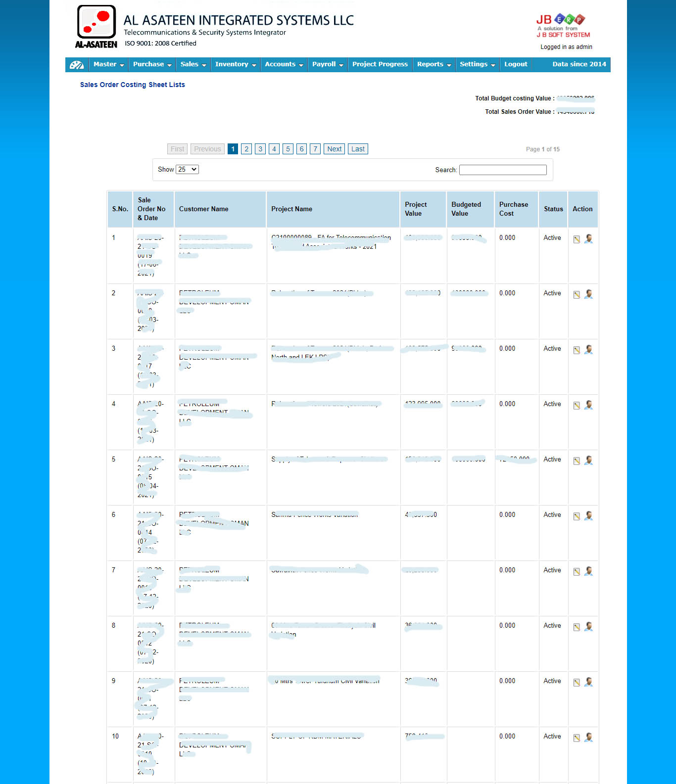Screen dimensions: 676x784
Task: Open the user icon in row 4
Action: tap(588, 405)
